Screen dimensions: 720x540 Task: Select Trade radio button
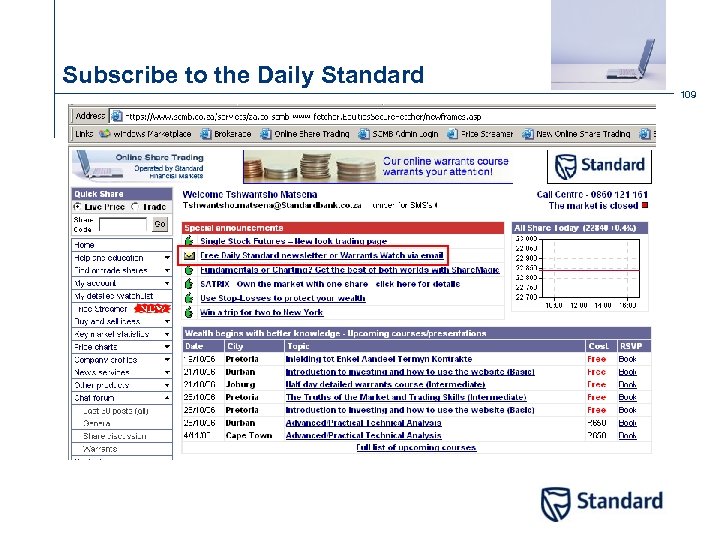point(135,207)
